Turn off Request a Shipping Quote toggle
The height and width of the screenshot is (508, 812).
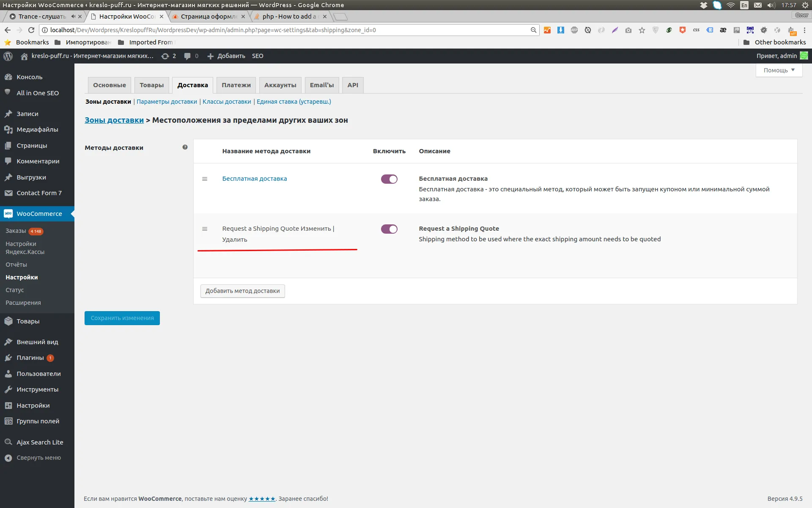pyautogui.click(x=389, y=229)
